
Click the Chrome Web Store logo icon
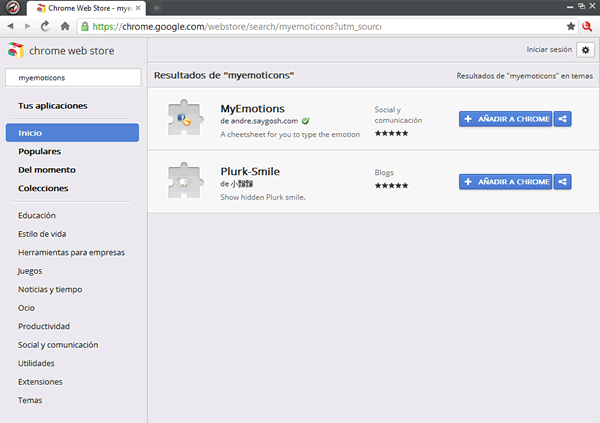coord(16,50)
